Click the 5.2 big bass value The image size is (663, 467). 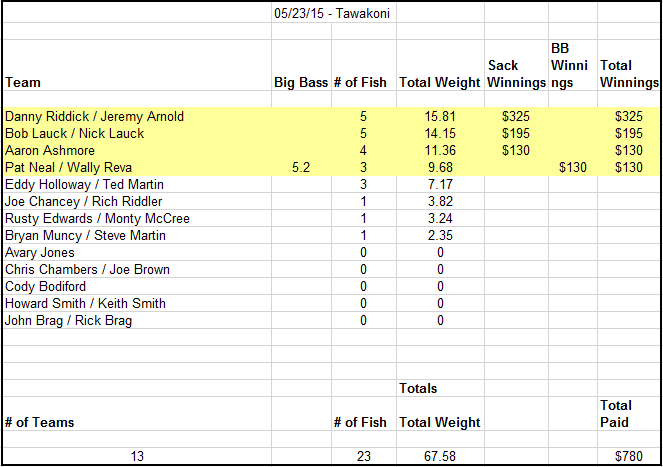(301, 167)
